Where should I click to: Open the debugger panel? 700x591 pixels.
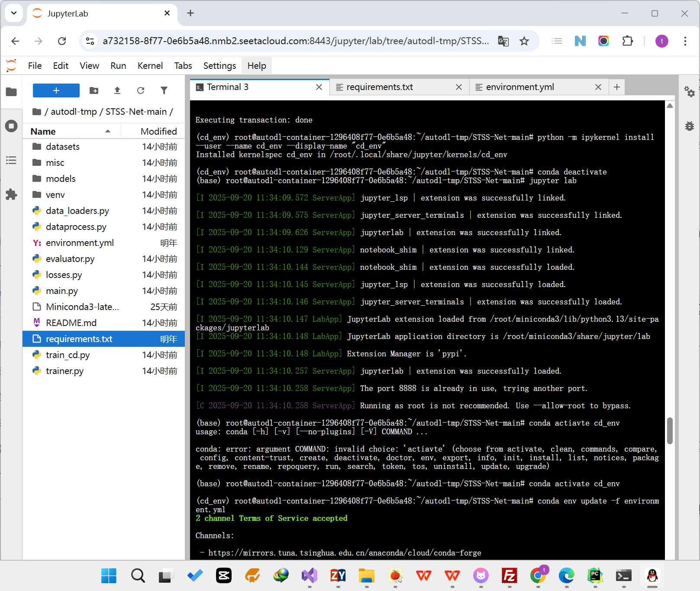[690, 126]
